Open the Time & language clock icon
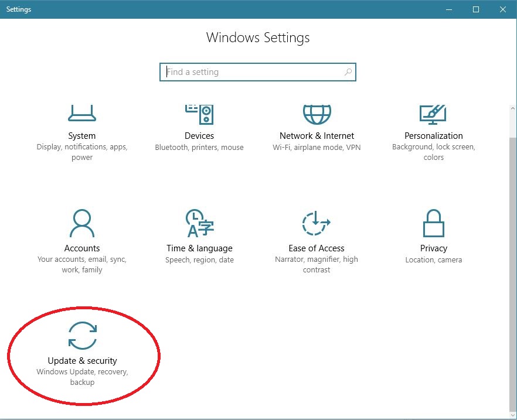The image size is (517, 420). [x=199, y=223]
